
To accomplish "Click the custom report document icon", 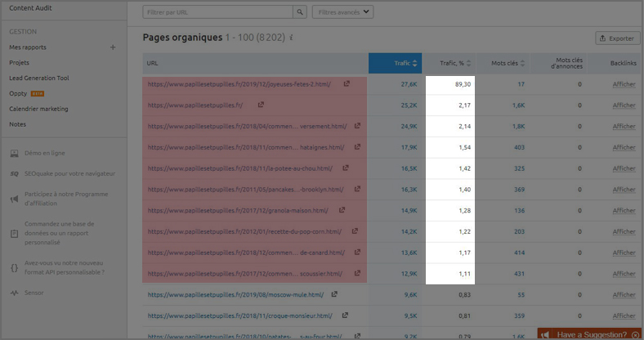I will [x=15, y=233].
